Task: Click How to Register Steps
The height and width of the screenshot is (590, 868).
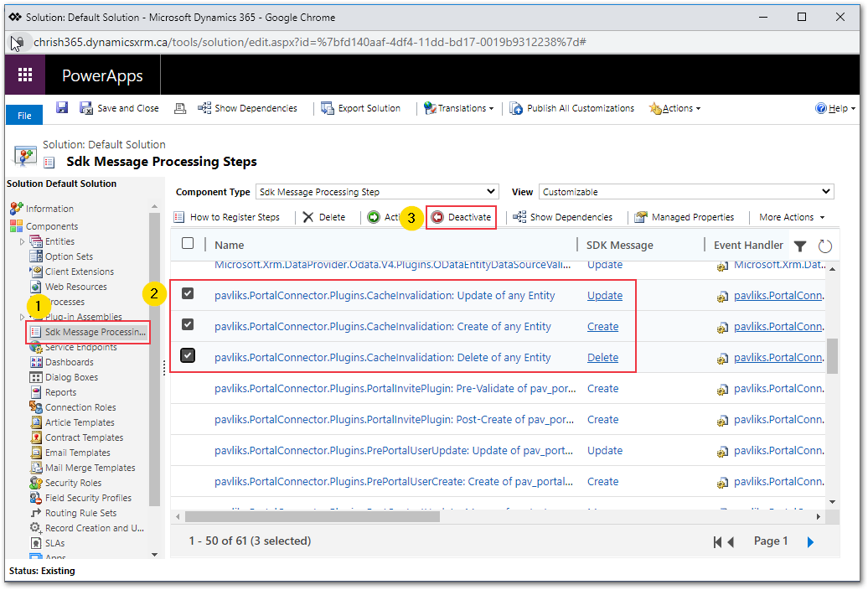Action: [226, 217]
